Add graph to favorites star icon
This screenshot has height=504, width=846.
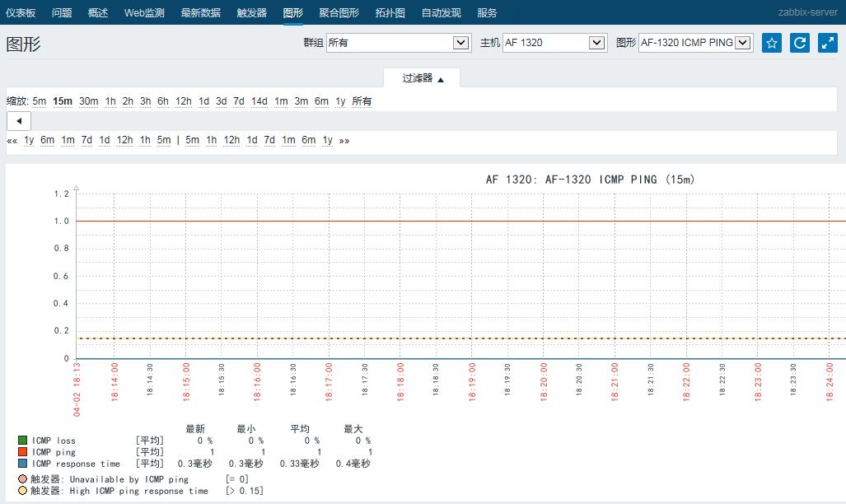[x=772, y=43]
